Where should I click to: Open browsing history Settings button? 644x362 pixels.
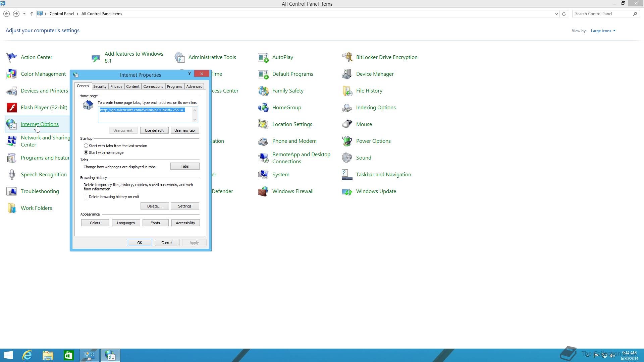click(185, 206)
